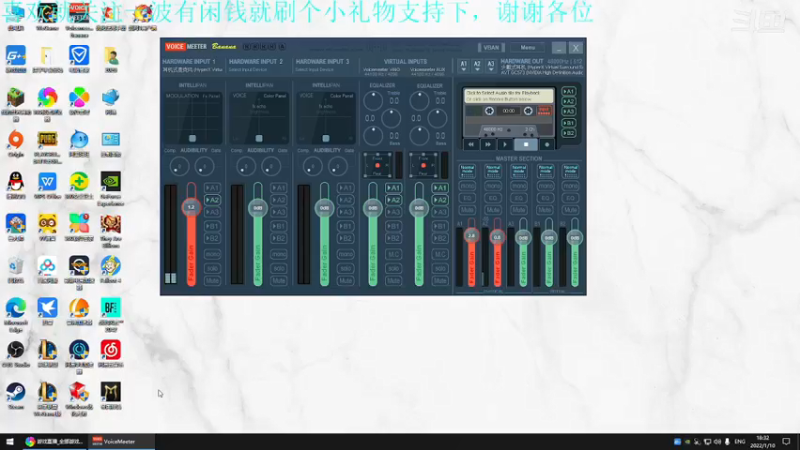Select device for Hardware Input 1
800x450 pixels.
pos(193,70)
